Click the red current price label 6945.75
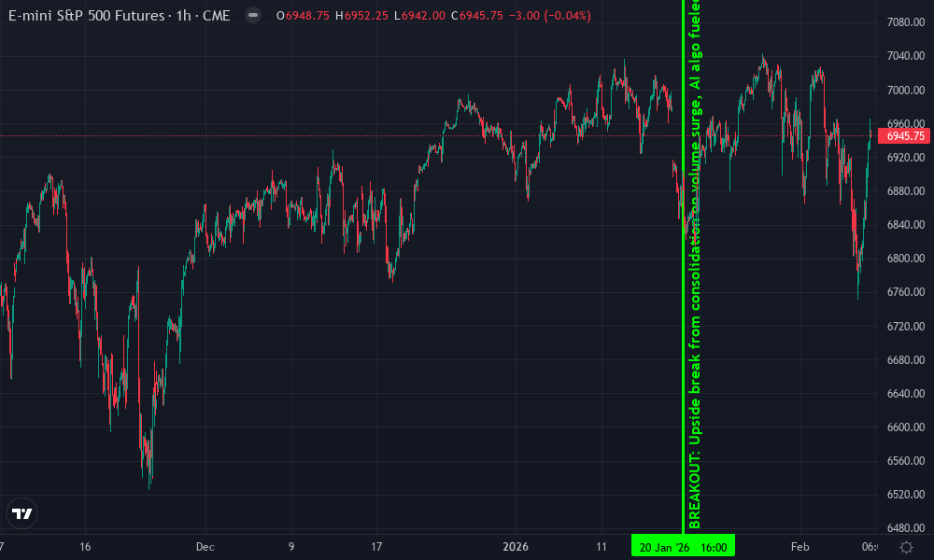Viewport: 934px width, 560px height. click(x=905, y=136)
